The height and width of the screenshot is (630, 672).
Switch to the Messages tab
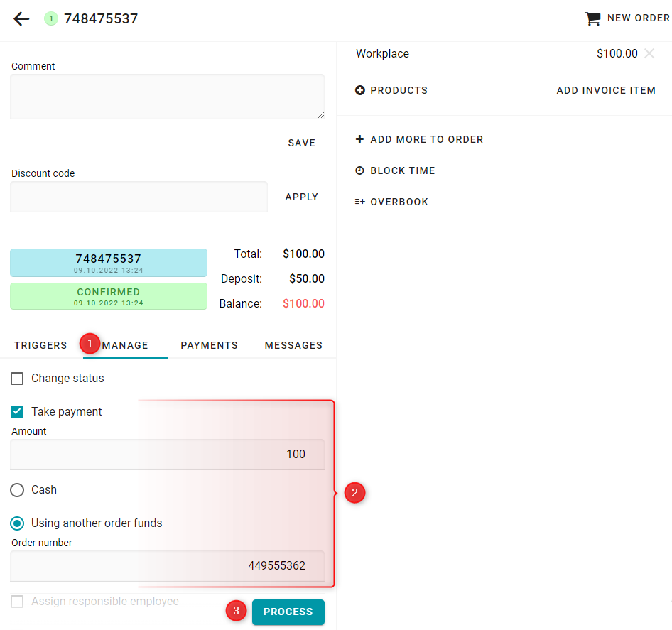[x=293, y=345]
